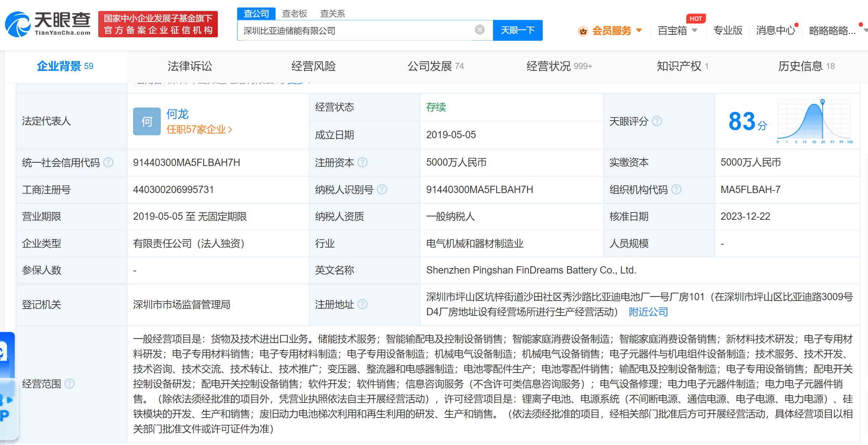The width and height of the screenshot is (868, 445).
Task: Open the 附近公司 link
Action: coord(648,312)
